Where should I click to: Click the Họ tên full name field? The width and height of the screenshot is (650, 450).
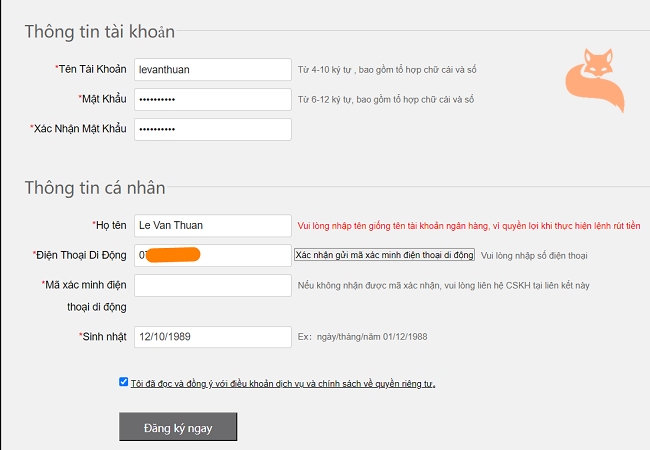213,225
